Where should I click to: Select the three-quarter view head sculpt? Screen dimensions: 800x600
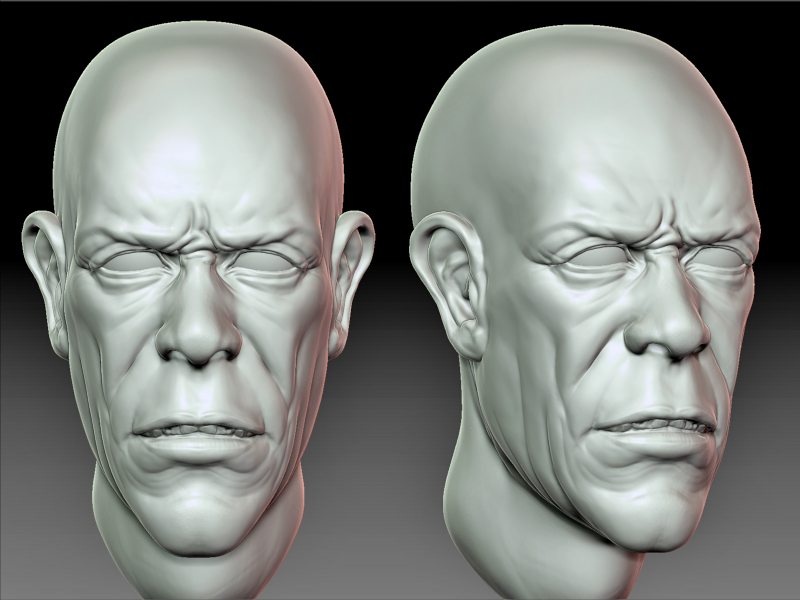585,311
